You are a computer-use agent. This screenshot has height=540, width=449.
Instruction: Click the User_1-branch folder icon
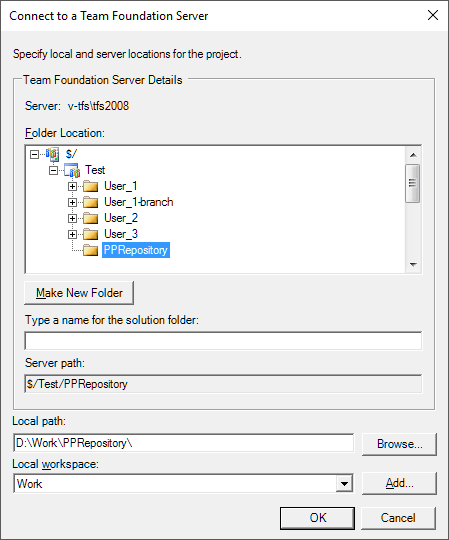pyautogui.click(x=91, y=202)
